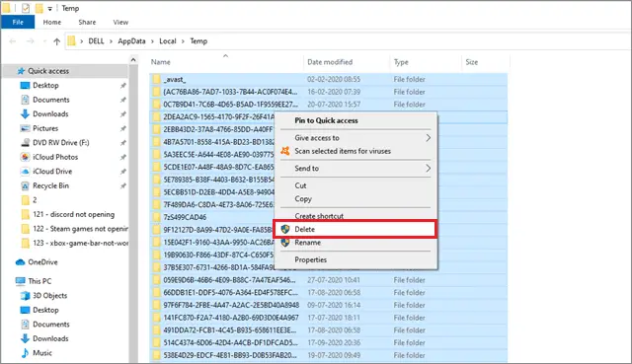Open '121 - discord not opening' folder
Screen dimensions: 632x364
(x=73, y=215)
